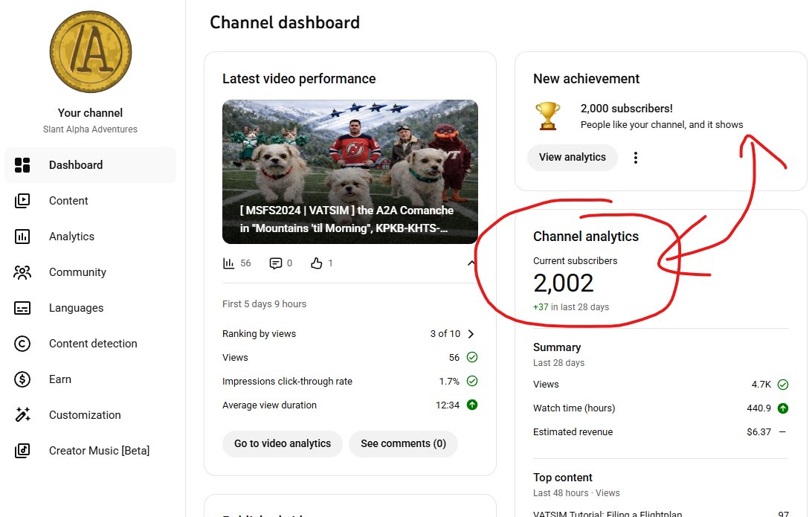Click the check icon beside Impressions click-through rate
This screenshot has width=812, height=517.
[472, 381]
